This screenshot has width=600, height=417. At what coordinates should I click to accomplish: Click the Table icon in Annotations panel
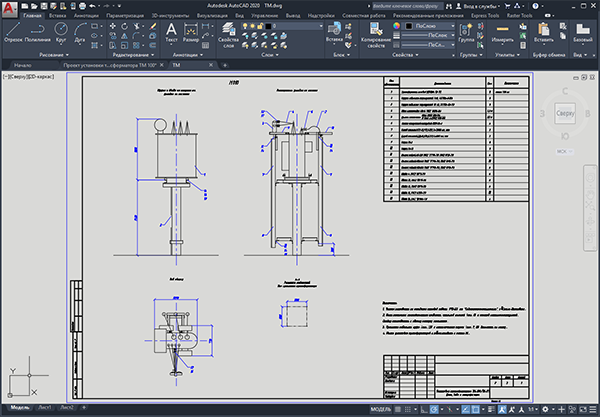[x=205, y=45]
